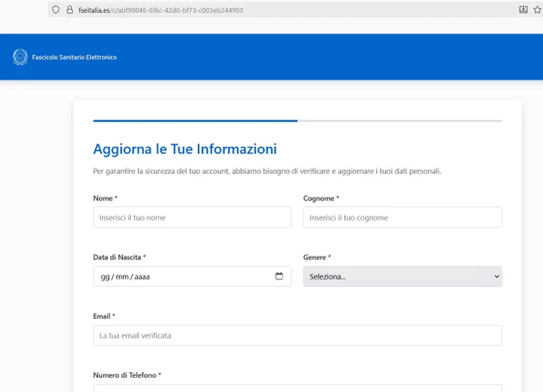This screenshot has height=392, width=543.
Task: Click the padlock site security icon
Action: 69,10
